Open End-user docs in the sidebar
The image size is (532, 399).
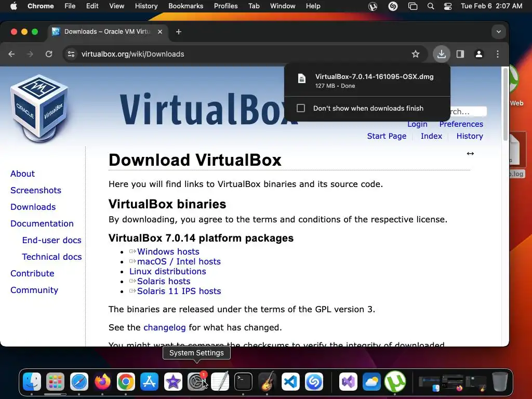click(51, 240)
